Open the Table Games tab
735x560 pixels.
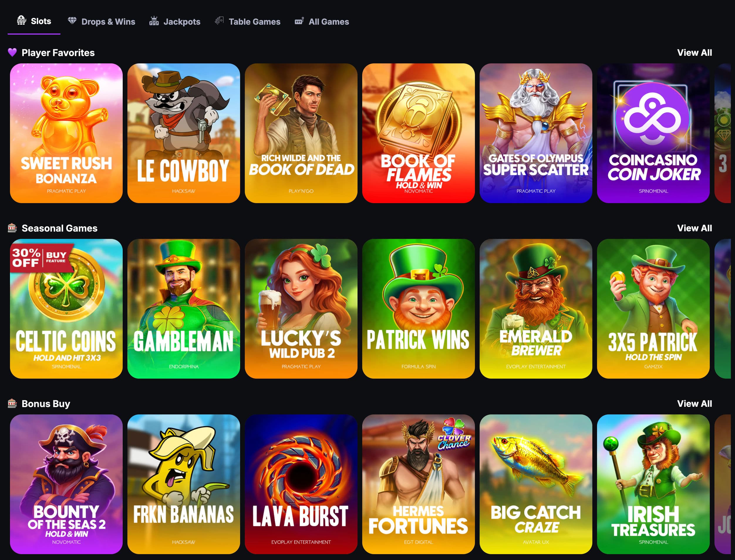point(248,21)
